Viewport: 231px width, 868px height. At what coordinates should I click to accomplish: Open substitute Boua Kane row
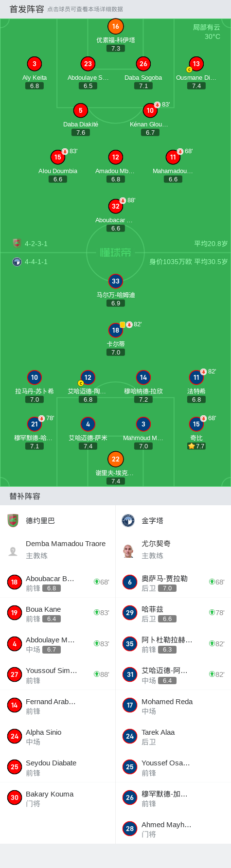58,613
